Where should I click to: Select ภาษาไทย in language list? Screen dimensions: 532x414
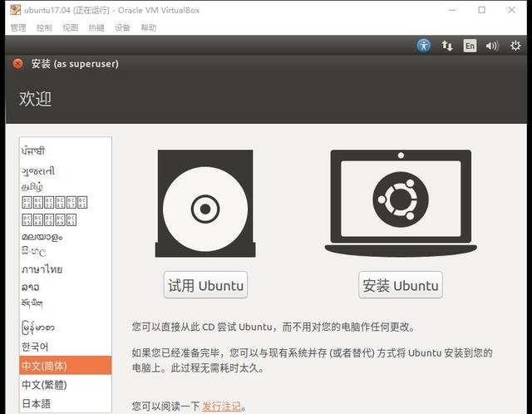pyautogui.click(x=42, y=269)
